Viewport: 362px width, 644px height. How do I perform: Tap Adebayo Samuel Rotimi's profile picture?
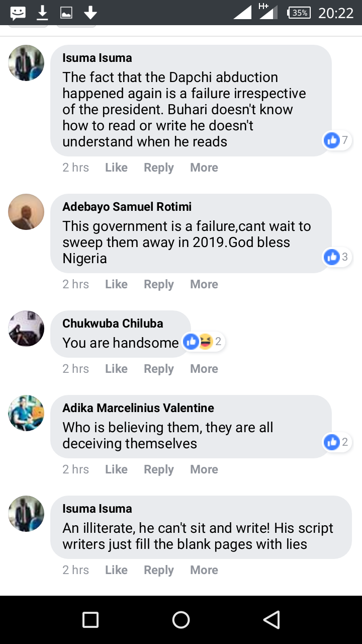pyautogui.click(x=26, y=212)
